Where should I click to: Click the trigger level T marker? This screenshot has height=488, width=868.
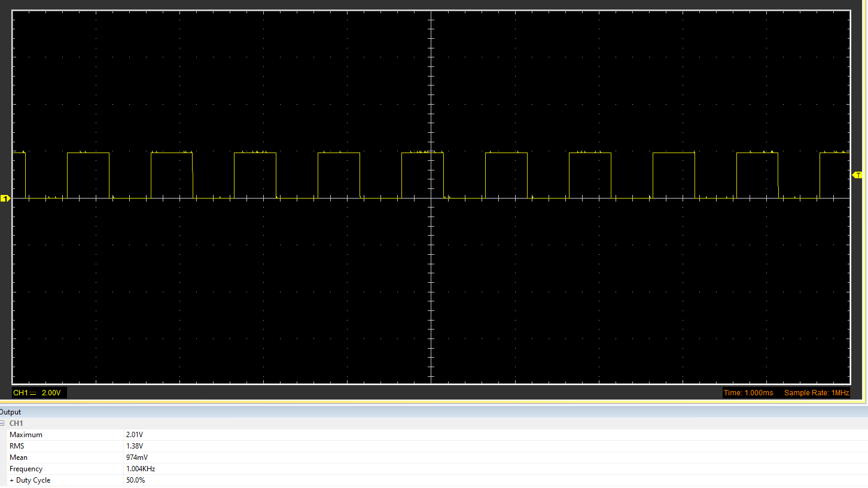(x=857, y=175)
